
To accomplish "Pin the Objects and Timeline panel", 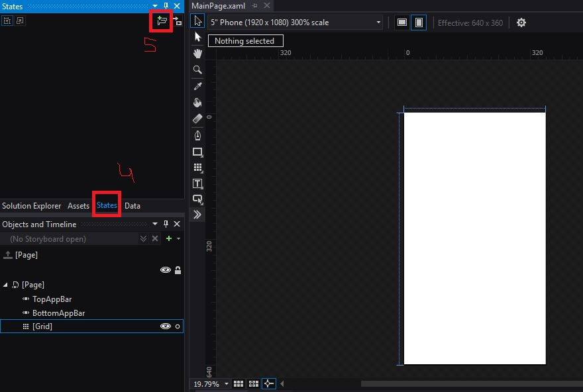I will pyautogui.click(x=166, y=224).
